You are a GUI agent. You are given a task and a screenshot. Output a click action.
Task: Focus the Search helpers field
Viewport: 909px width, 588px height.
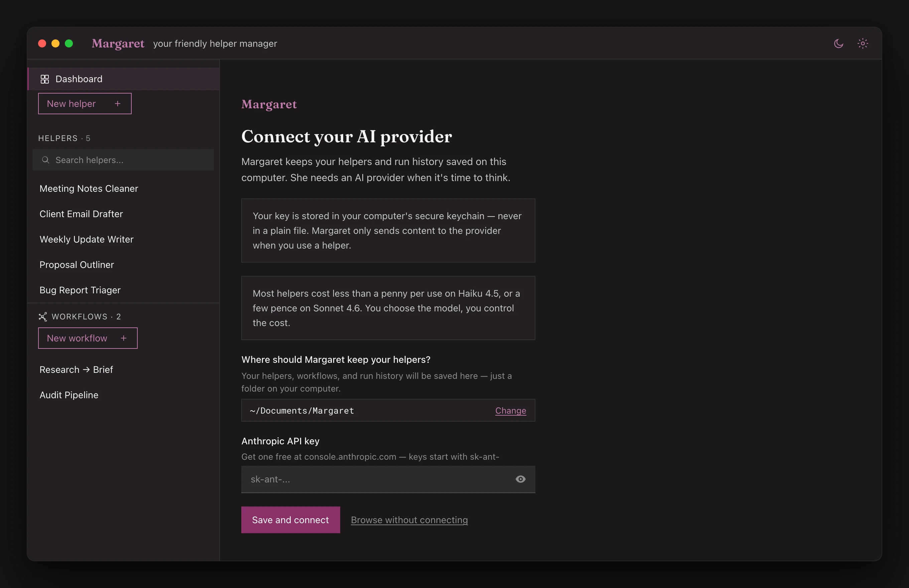123,160
